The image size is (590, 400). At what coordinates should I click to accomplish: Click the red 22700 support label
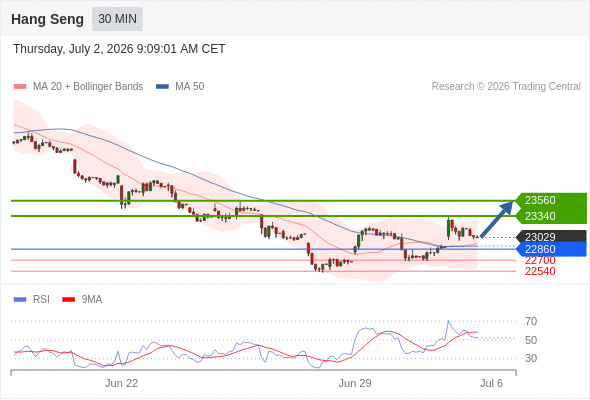tap(540, 260)
